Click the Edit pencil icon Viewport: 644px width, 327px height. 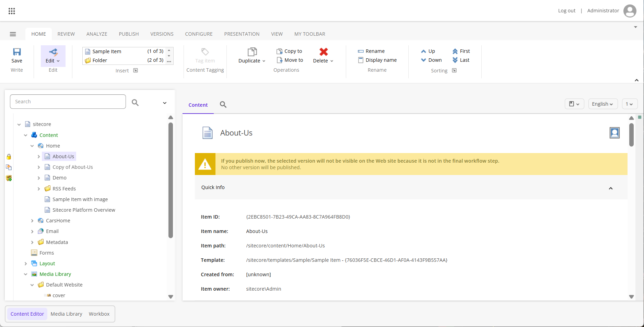pyautogui.click(x=53, y=52)
